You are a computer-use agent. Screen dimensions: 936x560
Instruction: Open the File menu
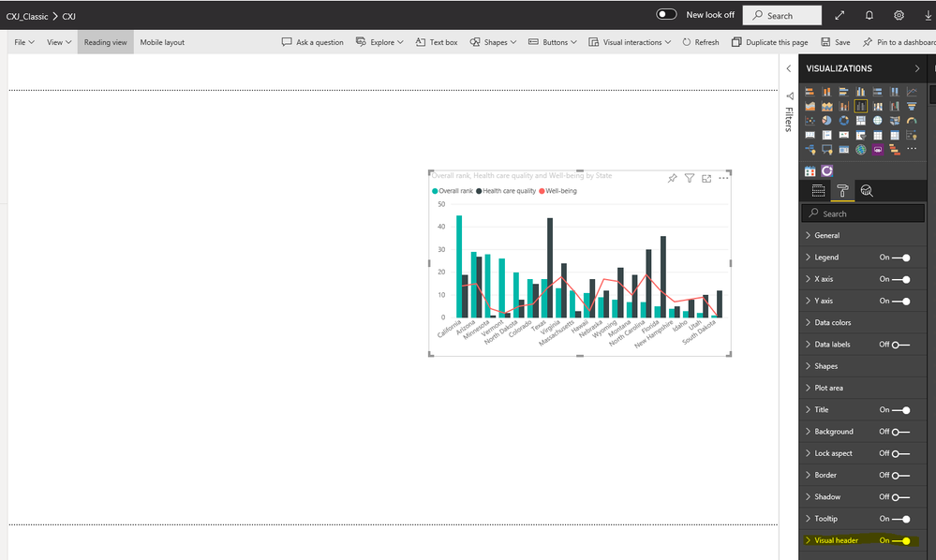24,42
